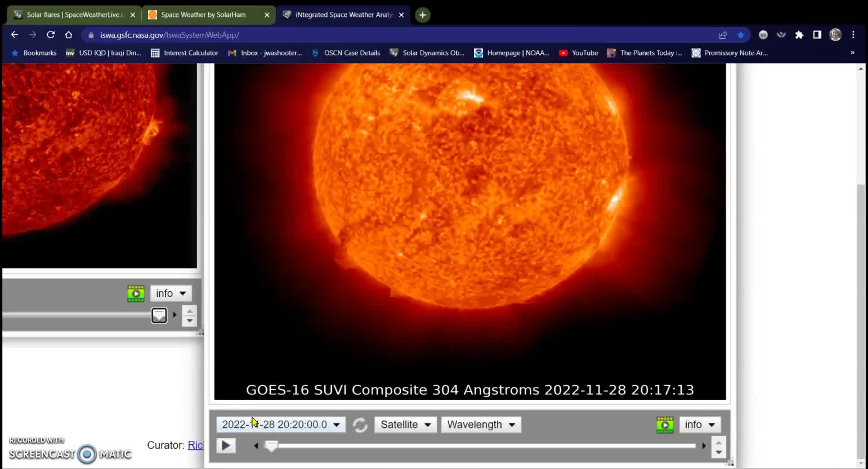Click the site lock security icon
This screenshot has width=868, height=469.
coord(91,35)
